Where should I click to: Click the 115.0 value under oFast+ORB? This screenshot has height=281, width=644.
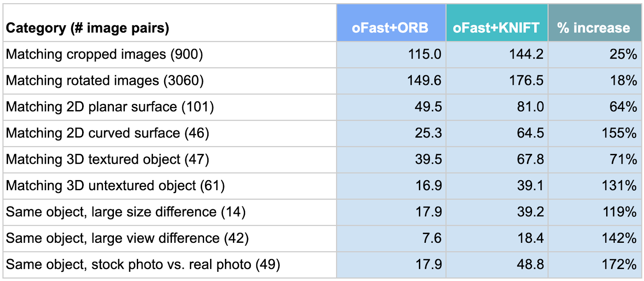[425, 54]
